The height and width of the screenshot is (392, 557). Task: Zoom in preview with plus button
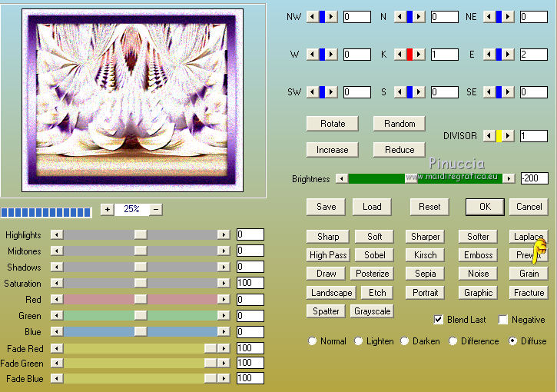tap(108, 209)
